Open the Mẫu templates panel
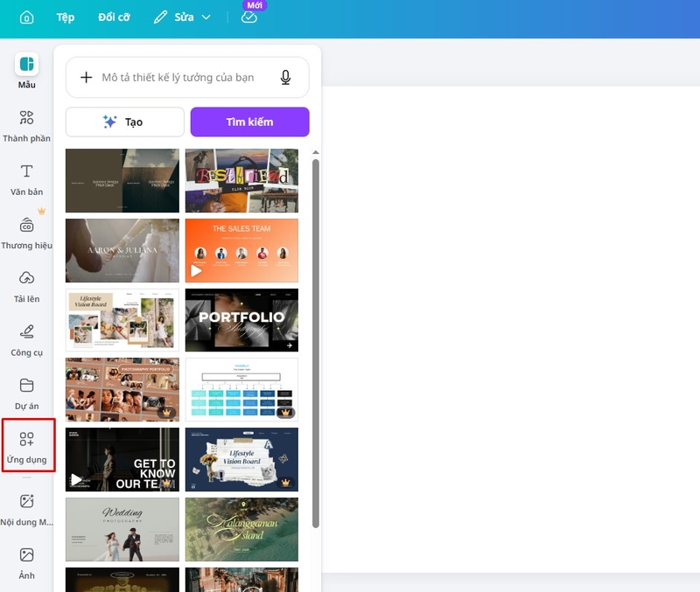Viewport: 700px width, 592px height. 26,72
